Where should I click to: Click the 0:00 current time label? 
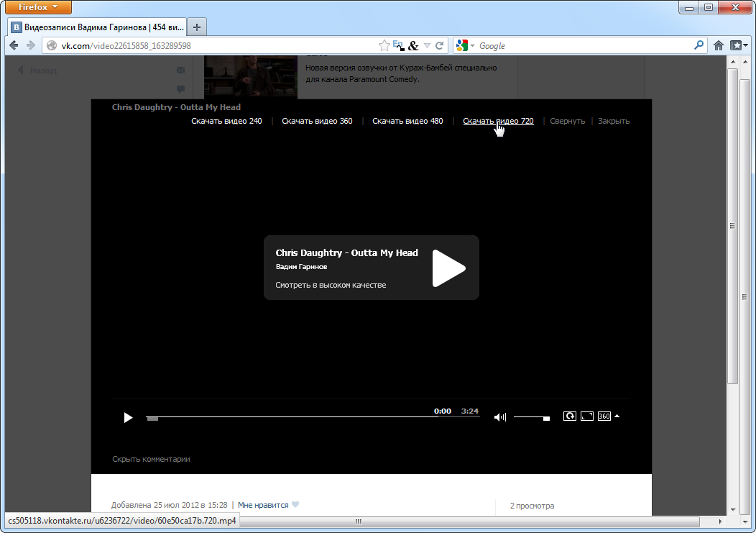tap(443, 411)
